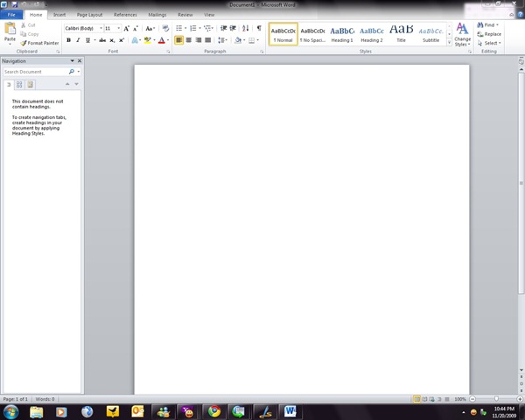525x420 pixels.
Task: Switch to Web Layout view in status bar
Action: pyautogui.click(x=432, y=399)
